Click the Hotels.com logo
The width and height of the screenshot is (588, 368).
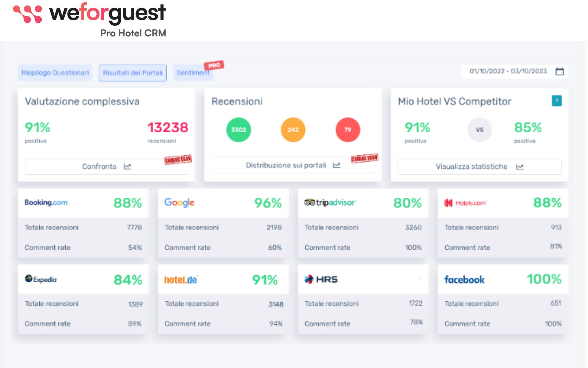[465, 203]
